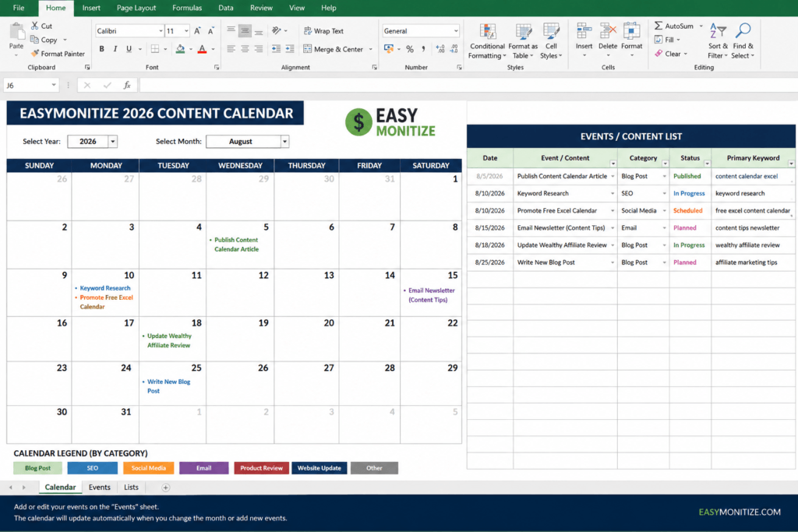Viewport: 798px width, 532px height.
Task: Apply Comma Style
Action: pyautogui.click(x=423, y=49)
